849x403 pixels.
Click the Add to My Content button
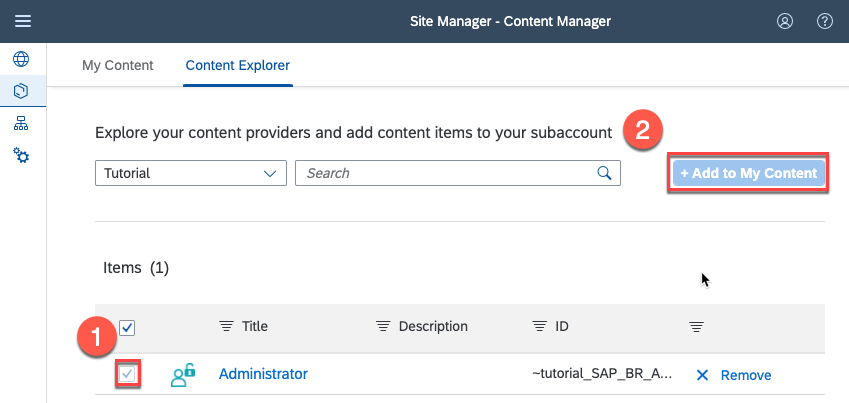coord(748,173)
